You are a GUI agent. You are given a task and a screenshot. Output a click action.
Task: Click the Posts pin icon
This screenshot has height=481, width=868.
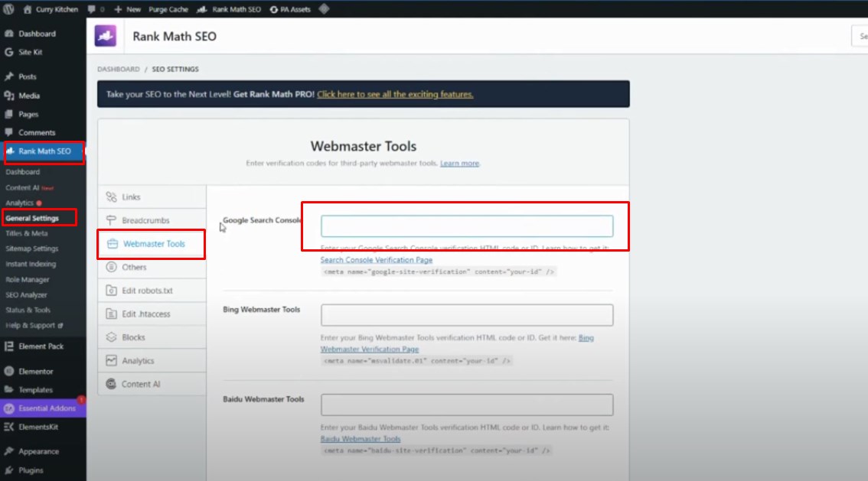coord(9,76)
